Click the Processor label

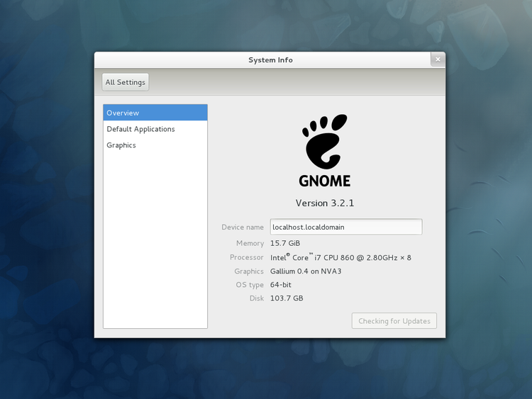point(246,257)
